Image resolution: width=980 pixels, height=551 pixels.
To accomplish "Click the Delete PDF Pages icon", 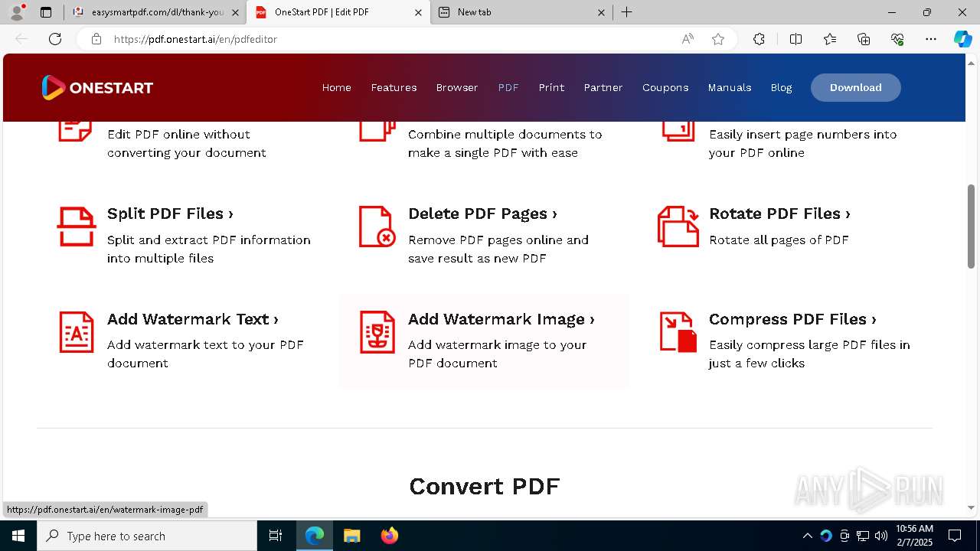I will (x=377, y=227).
